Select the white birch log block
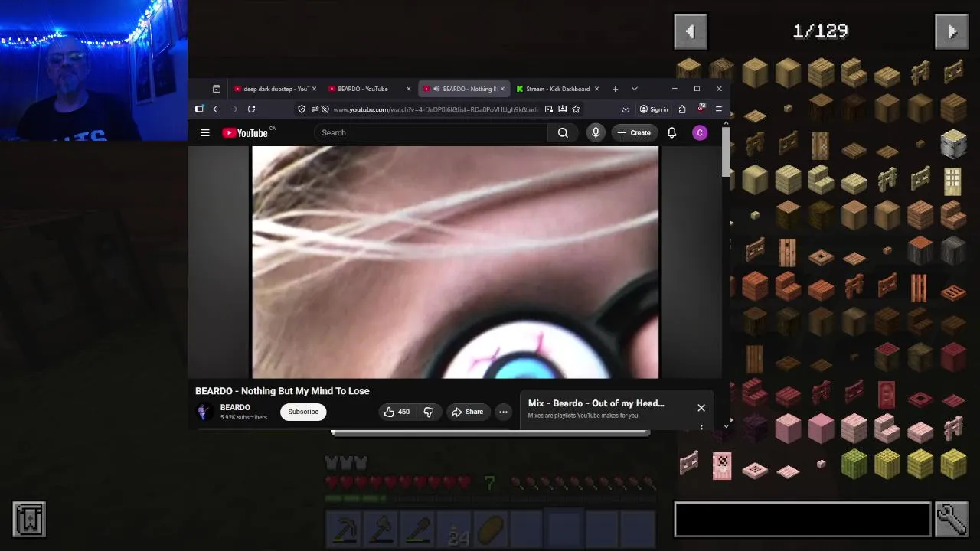Screen dimensions: 980x551 pos(953,144)
